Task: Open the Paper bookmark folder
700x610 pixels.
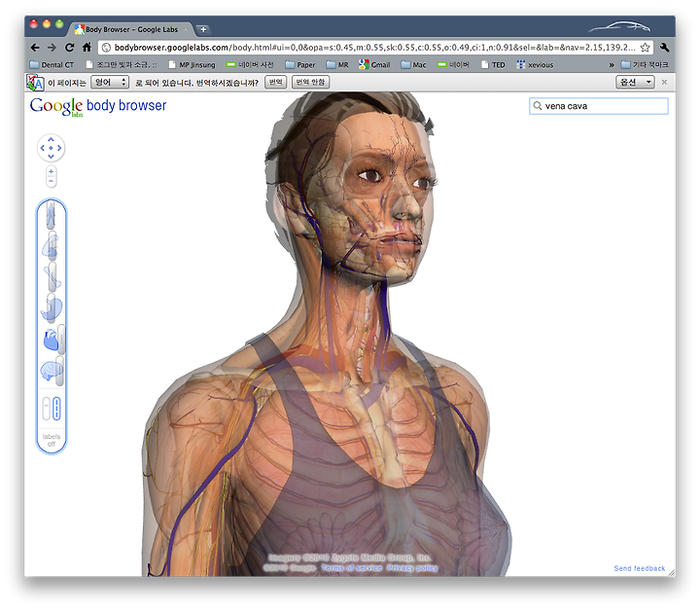Action: tap(300, 65)
